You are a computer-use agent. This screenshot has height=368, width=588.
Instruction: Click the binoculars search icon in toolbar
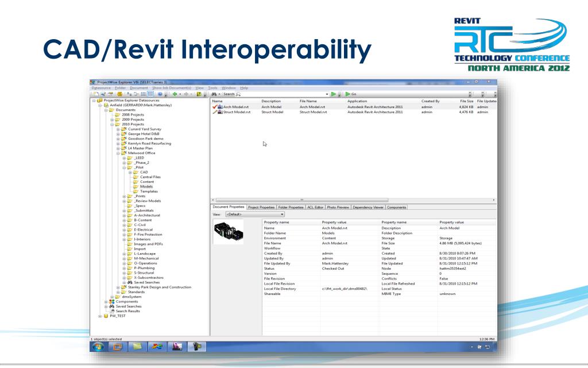coord(214,94)
